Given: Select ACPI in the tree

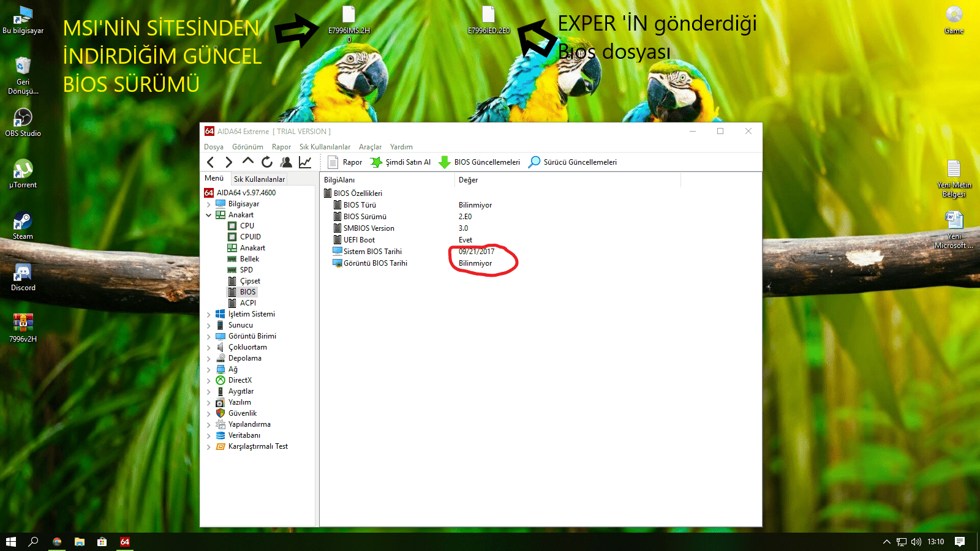Looking at the screenshot, I should [242, 303].
